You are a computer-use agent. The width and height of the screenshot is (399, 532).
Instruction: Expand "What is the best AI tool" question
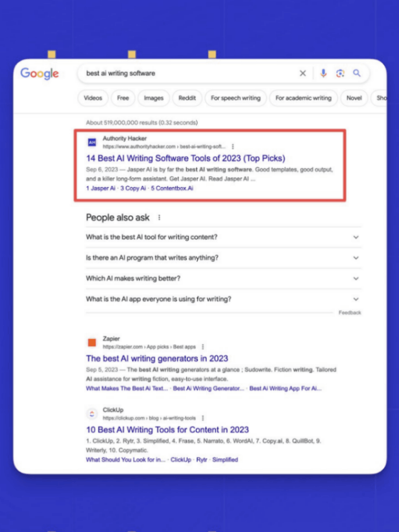pos(356,237)
